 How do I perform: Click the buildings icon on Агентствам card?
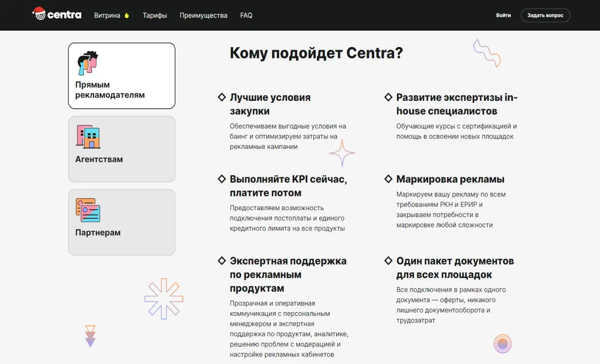[88, 136]
